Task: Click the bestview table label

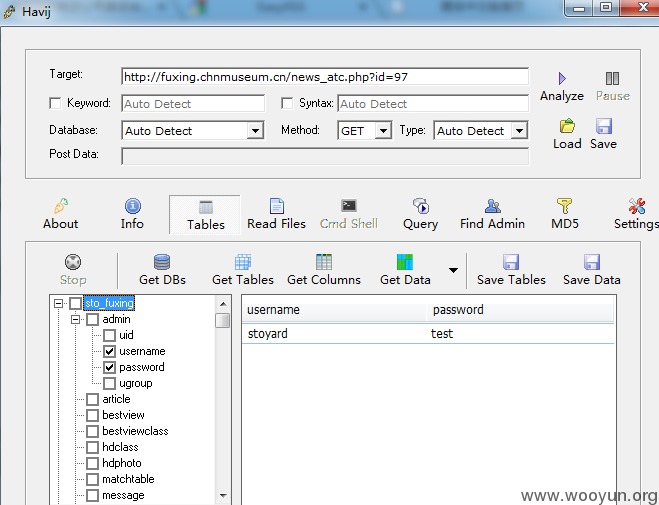Action: [123, 415]
